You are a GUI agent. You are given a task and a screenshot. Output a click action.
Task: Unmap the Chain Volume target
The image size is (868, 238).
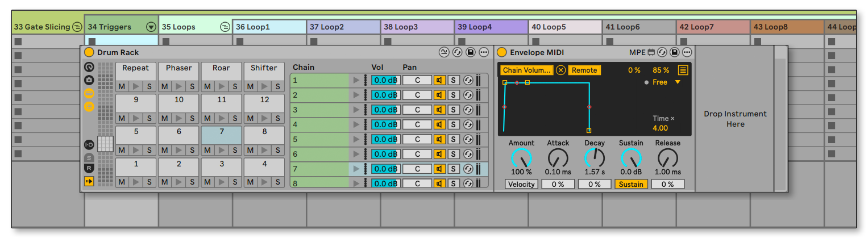tap(561, 70)
